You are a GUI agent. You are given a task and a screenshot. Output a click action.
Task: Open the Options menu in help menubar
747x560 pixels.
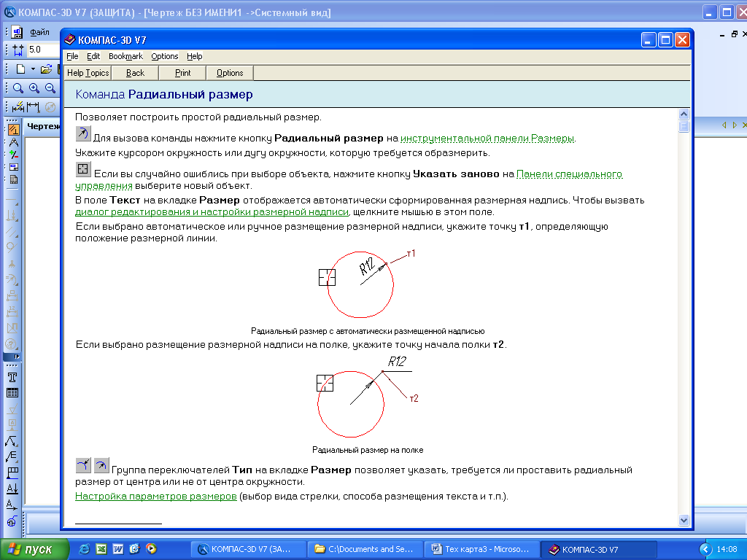pos(165,56)
